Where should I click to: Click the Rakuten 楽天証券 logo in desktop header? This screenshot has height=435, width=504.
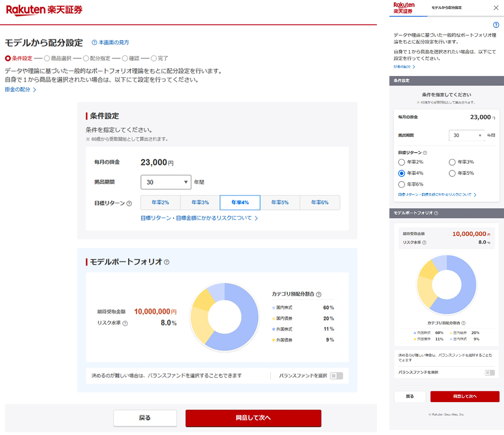point(44,10)
